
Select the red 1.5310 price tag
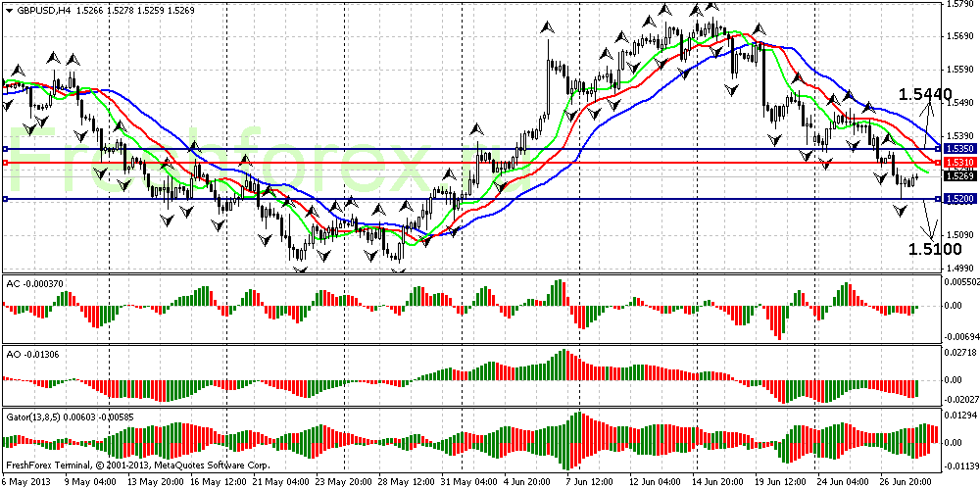[957, 162]
